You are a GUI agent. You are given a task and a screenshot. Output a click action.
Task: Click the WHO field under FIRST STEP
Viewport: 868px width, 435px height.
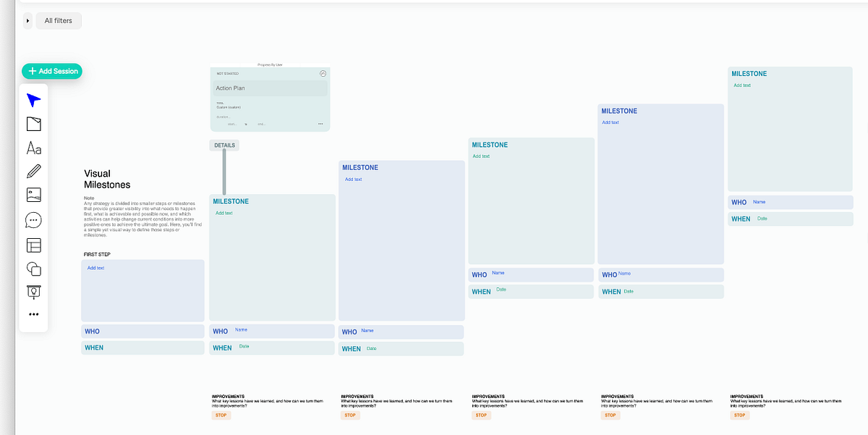142,331
